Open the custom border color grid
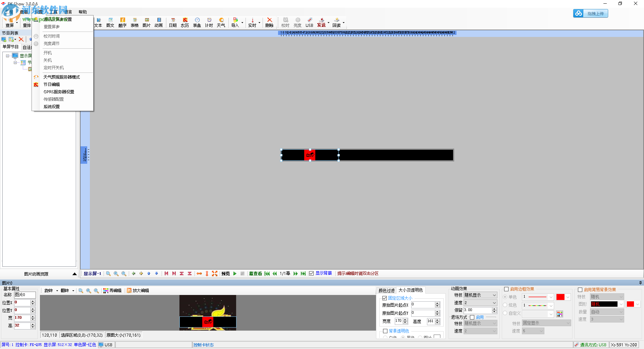Viewport: 644px width, 349px height. coord(560,314)
